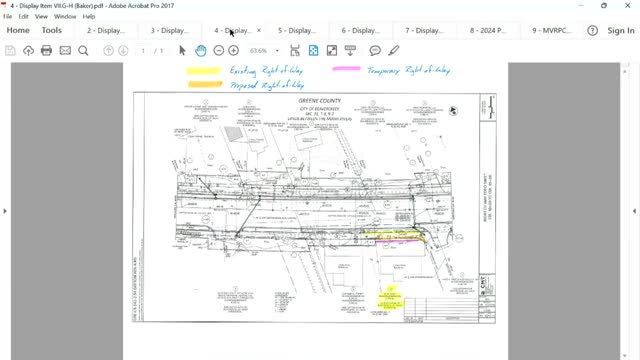Image resolution: width=640 pixels, height=360 pixels.
Task: Go to previous page arrow
Action: coord(108,51)
